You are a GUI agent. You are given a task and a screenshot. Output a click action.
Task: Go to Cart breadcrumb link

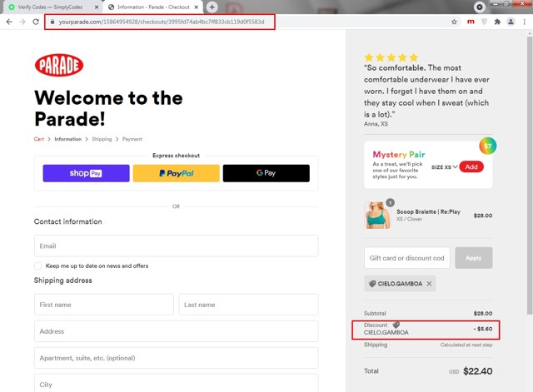click(39, 139)
